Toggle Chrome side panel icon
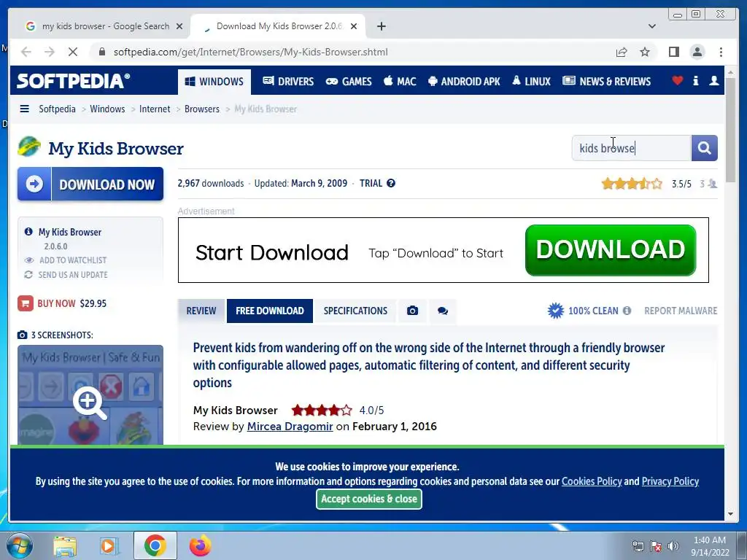 [673, 52]
